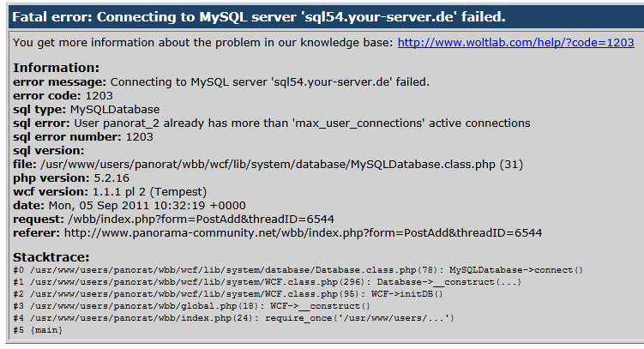Viewport: 644px width, 349px height.
Task: Click the sql version label
Action: pos(50,150)
